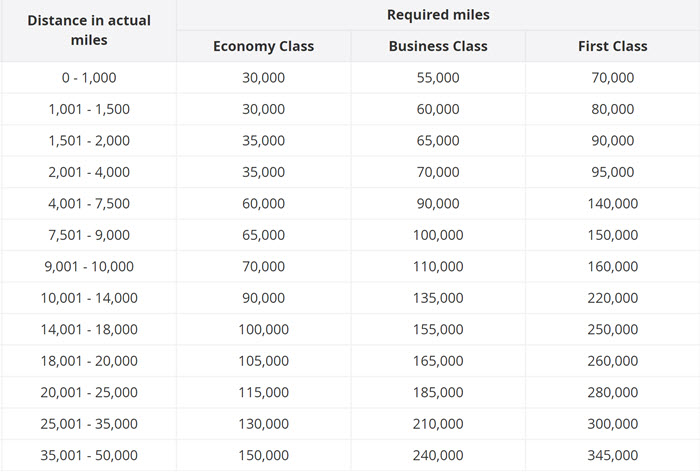Select the 9,001 - 10,000 distance cell

coord(89,266)
